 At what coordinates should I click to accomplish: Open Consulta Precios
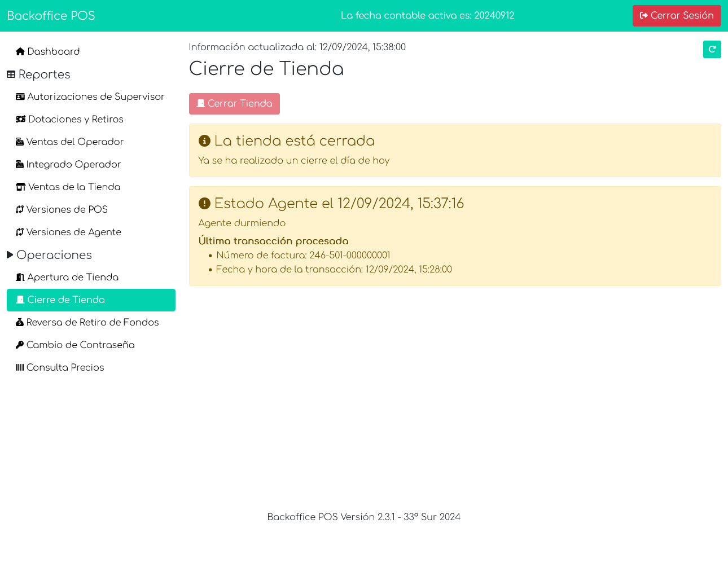(x=91, y=367)
